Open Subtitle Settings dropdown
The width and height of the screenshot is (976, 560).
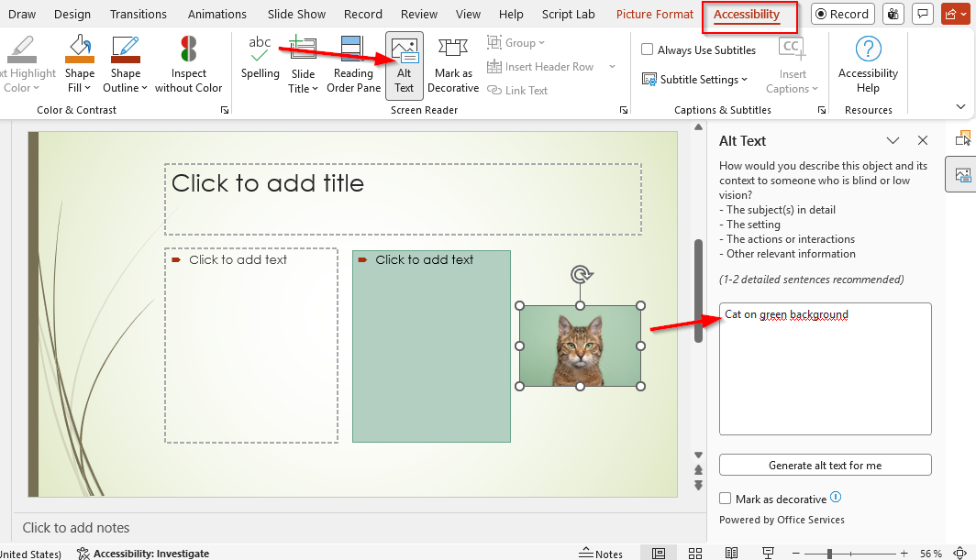tap(694, 80)
